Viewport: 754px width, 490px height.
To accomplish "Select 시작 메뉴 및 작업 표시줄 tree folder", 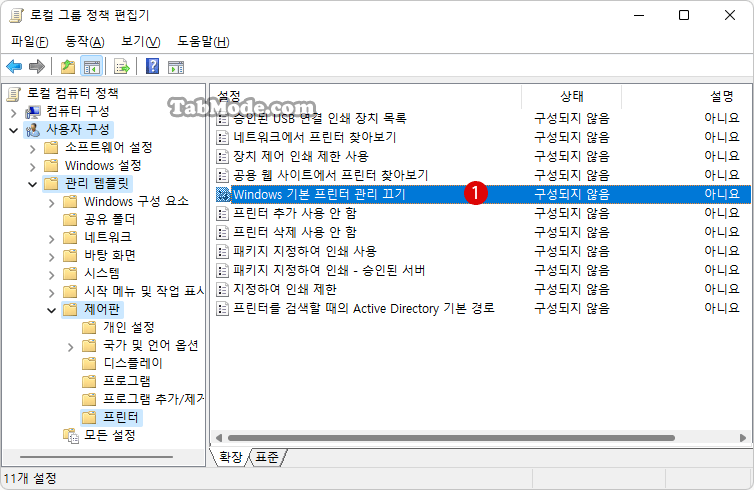I will 144,291.
